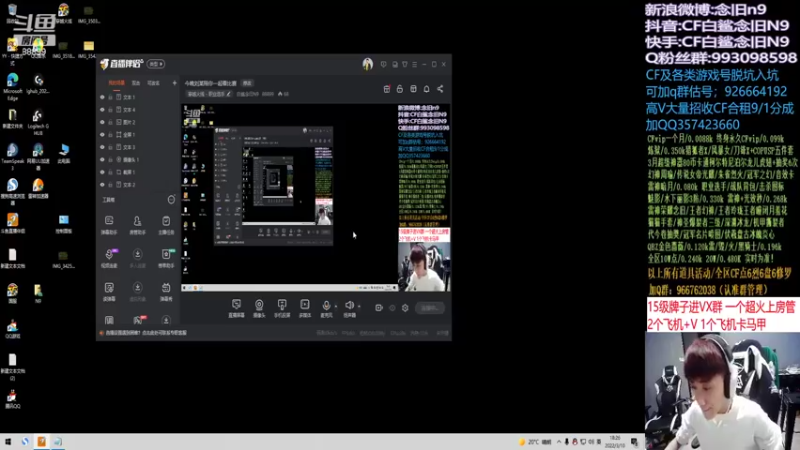Open the Windows Start menu
Image resolution: width=800 pixels, height=450 pixels.
8,442
